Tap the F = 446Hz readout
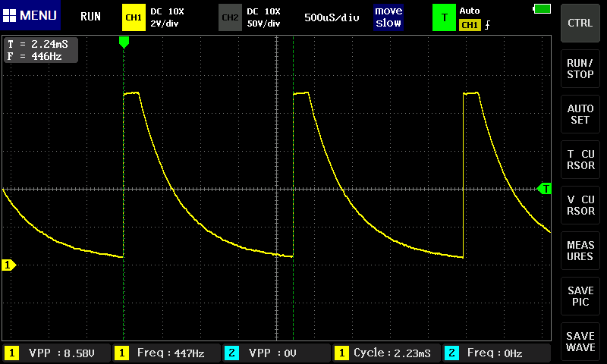The width and height of the screenshot is (607, 364). pyautogui.click(x=35, y=56)
